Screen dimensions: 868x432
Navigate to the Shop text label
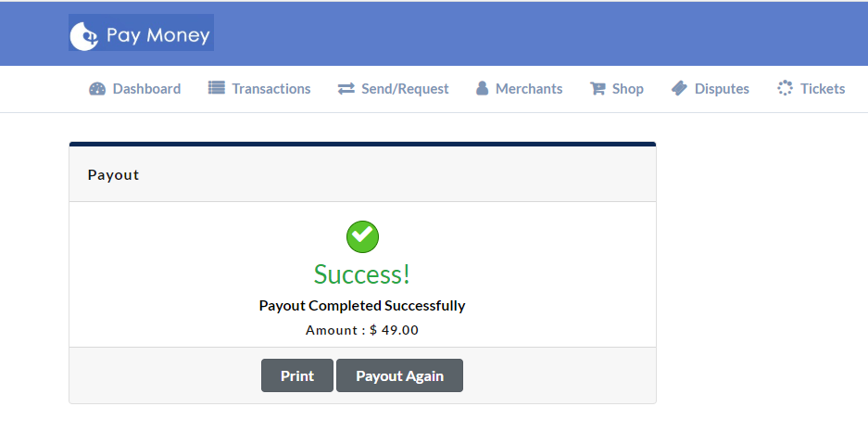(x=628, y=89)
